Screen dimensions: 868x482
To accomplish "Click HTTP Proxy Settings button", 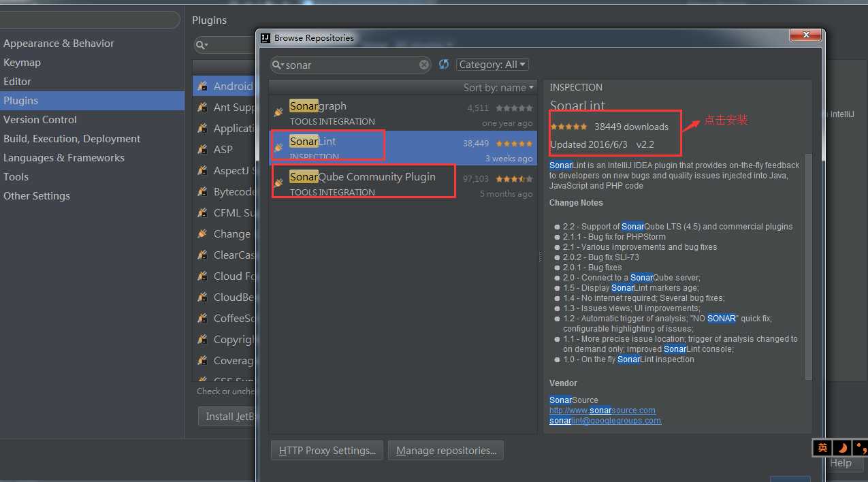I will (x=327, y=451).
